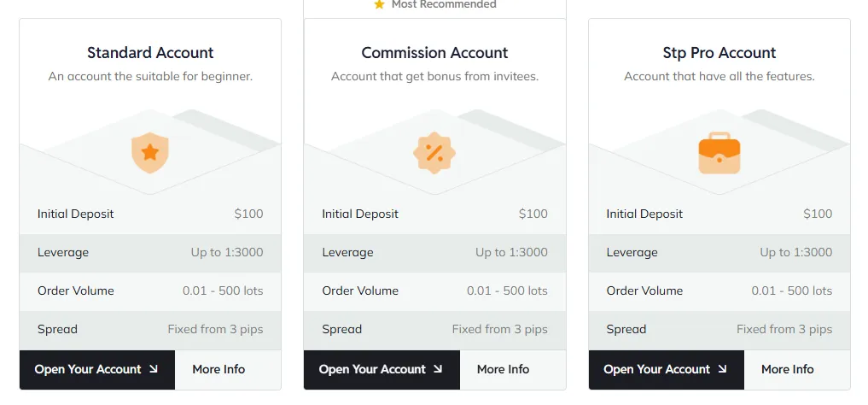This screenshot has height=405, width=868.
Task: Click the Commission Account Spread row
Action: [434, 329]
